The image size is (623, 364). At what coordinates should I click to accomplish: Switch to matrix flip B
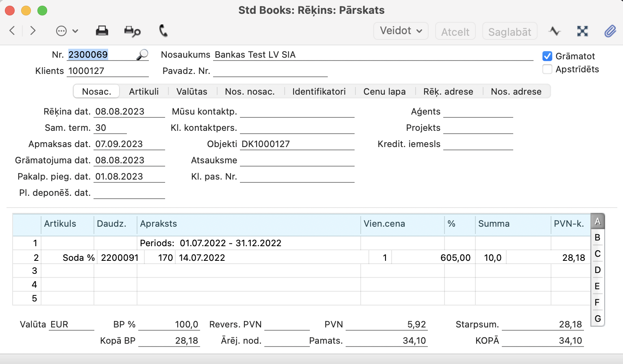597,237
